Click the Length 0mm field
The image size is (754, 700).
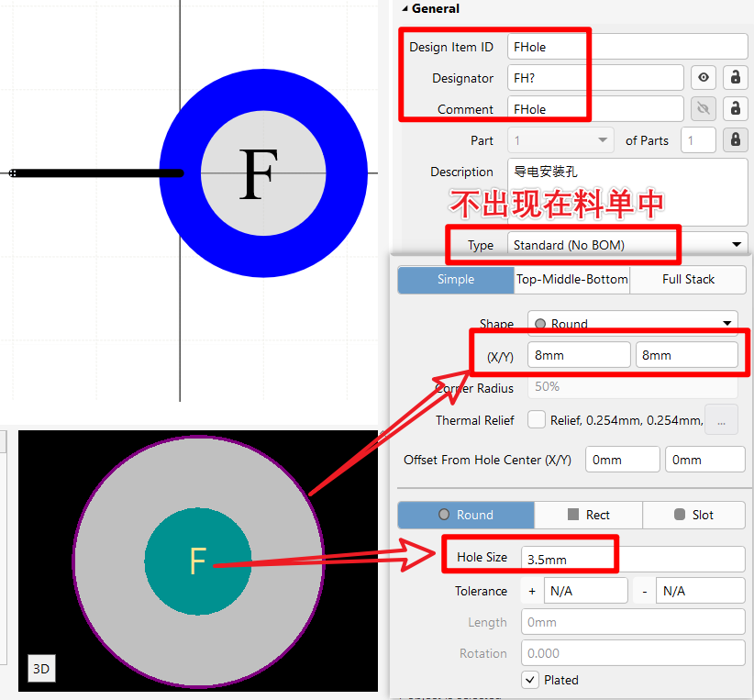point(633,622)
